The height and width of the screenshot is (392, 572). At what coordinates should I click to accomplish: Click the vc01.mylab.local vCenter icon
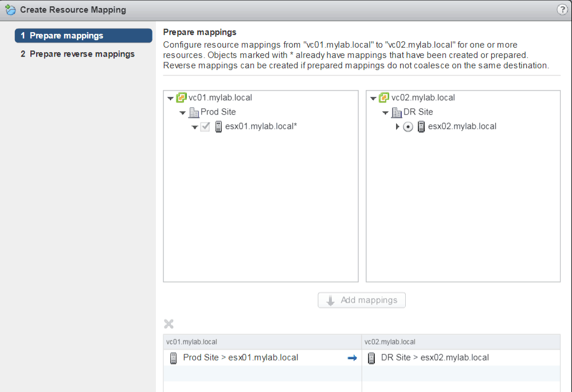point(181,98)
